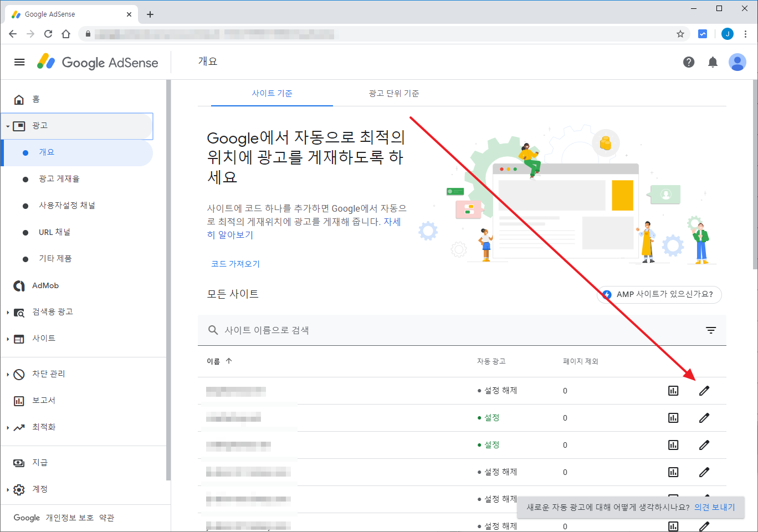Open the help question mark icon
The height and width of the screenshot is (532, 758).
pyautogui.click(x=689, y=62)
